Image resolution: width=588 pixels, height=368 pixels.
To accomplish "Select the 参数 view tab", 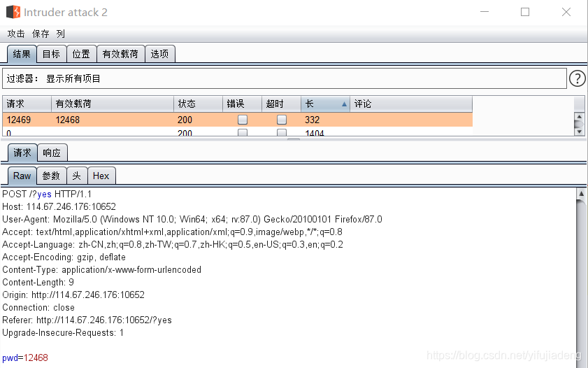I will pos(51,176).
